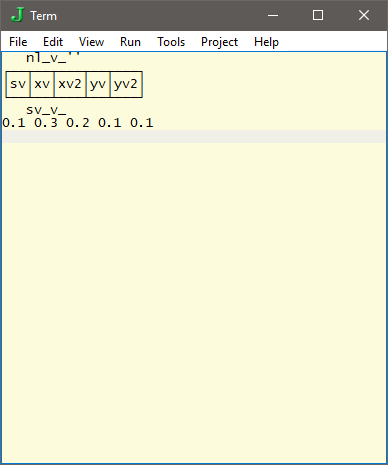Click the green J application icon
388x465 pixels.
point(17,15)
